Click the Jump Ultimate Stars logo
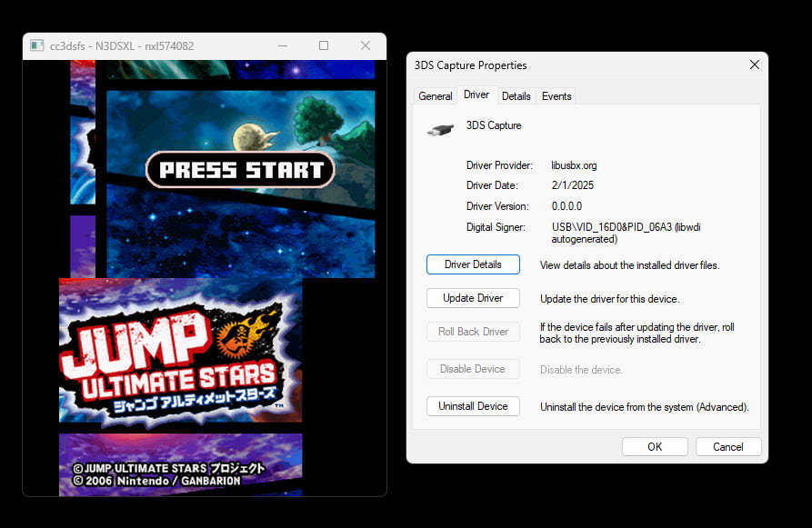Viewport: 812px width, 528px height. [x=176, y=363]
